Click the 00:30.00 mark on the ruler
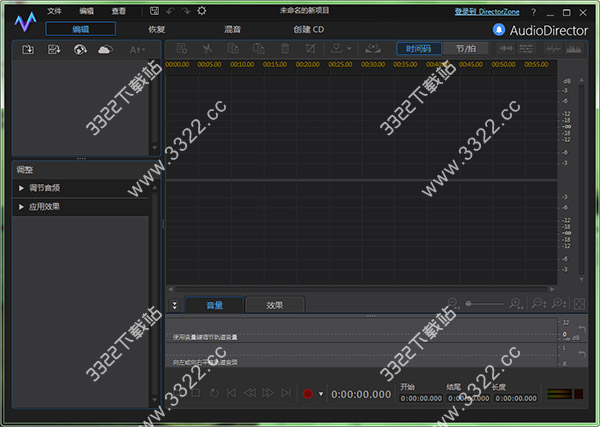This screenshot has width=600, height=427. point(373,64)
